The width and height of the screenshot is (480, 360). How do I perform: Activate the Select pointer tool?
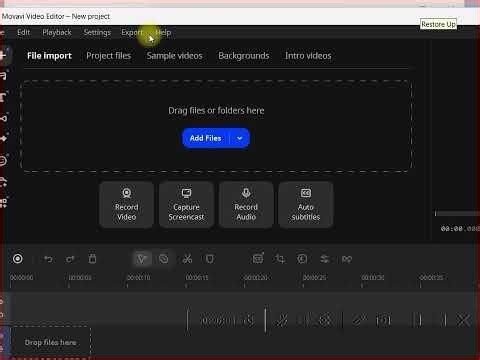pos(142,259)
